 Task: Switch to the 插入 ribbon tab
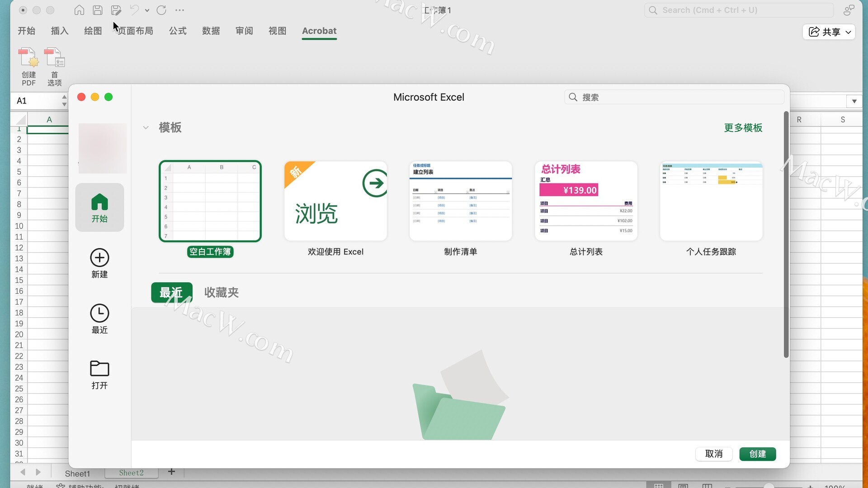pos(60,31)
